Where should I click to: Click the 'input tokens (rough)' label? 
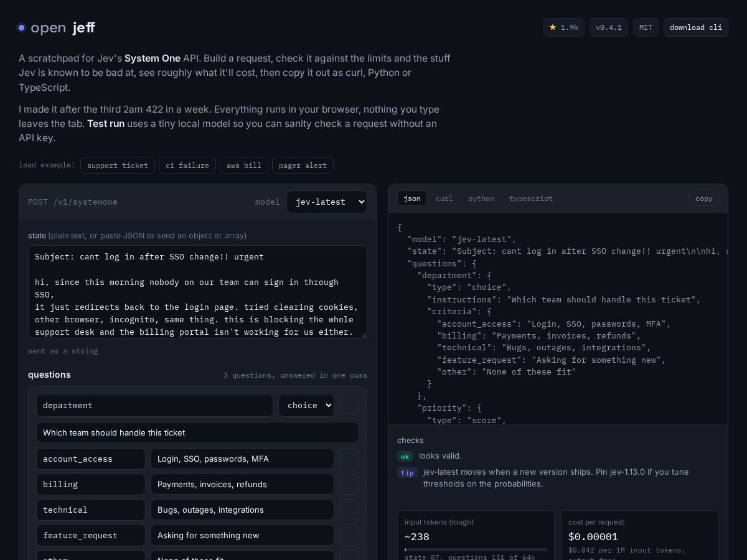click(x=439, y=522)
